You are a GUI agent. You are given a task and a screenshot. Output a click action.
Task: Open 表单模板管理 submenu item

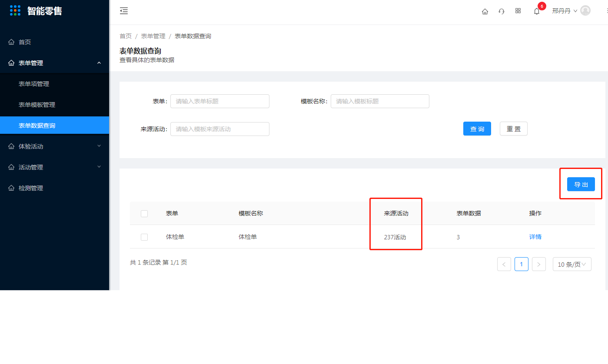(54, 105)
